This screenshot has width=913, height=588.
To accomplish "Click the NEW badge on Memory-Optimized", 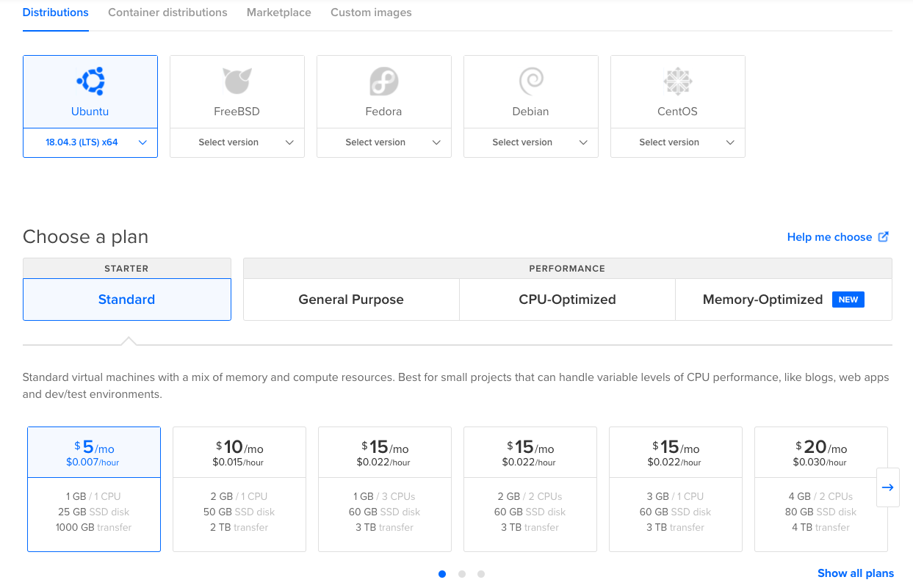I will coord(848,300).
